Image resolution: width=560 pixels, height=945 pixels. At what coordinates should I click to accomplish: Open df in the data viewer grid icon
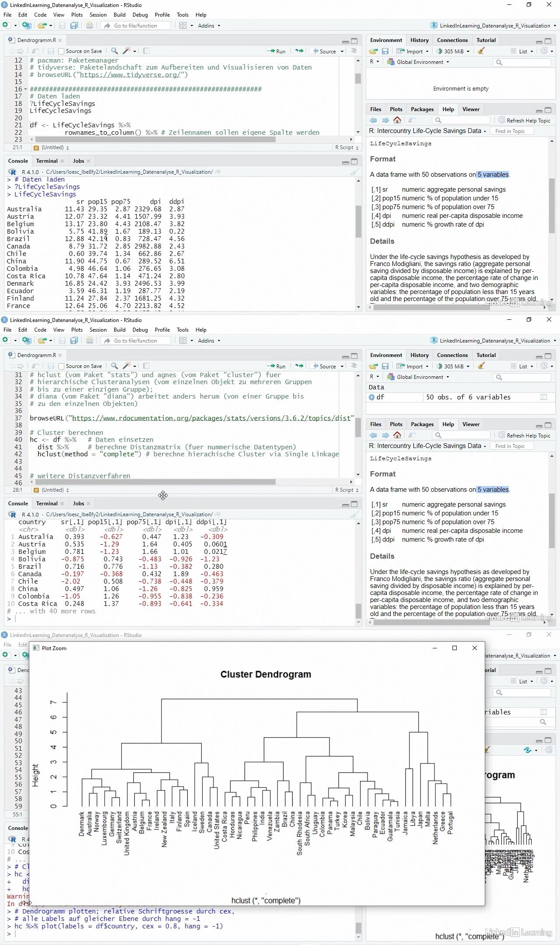[x=543, y=397]
